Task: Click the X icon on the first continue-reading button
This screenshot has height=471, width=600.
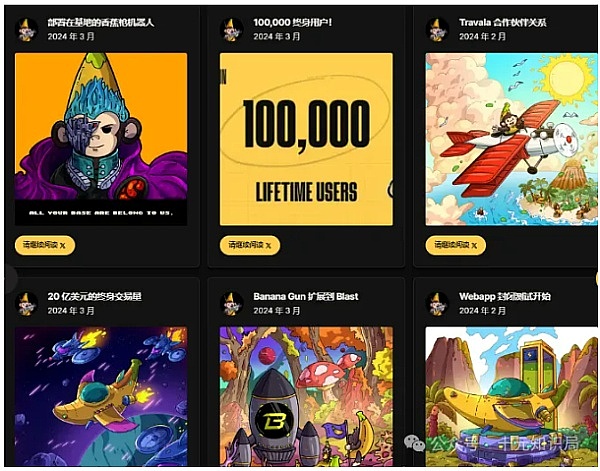Action: tap(63, 246)
